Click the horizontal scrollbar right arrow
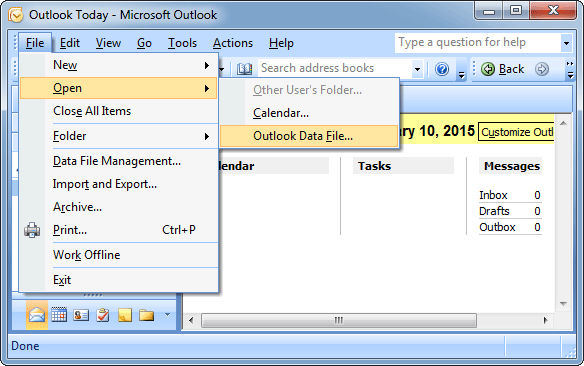 click(x=545, y=321)
